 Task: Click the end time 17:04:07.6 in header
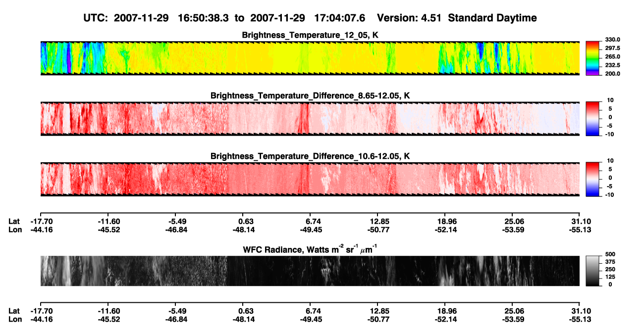339,18
